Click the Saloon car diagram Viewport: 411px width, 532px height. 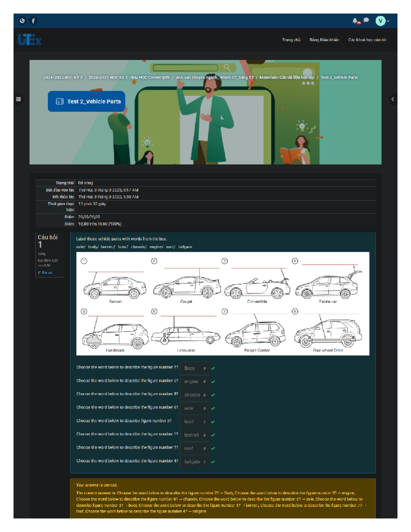tap(115, 288)
